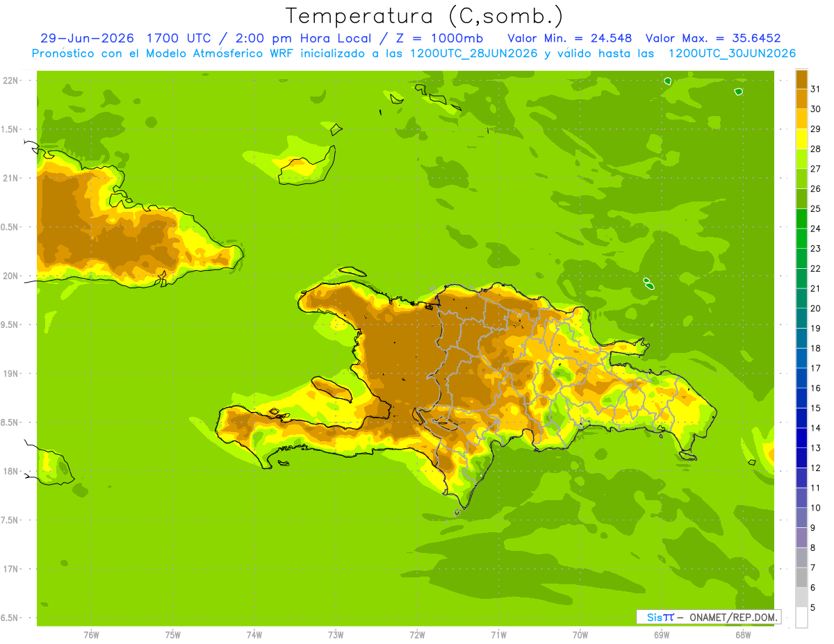The height and width of the screenshot is (644, 834).
Task: Click the "70W" longitude label
Action: point(580,635)
